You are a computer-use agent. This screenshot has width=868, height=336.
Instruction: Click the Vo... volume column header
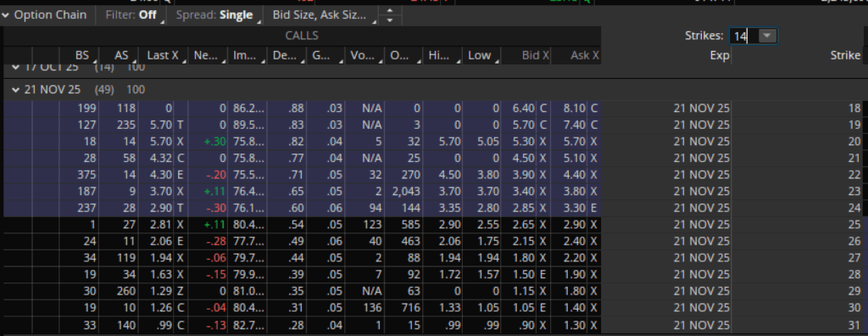tap(364, 55)
